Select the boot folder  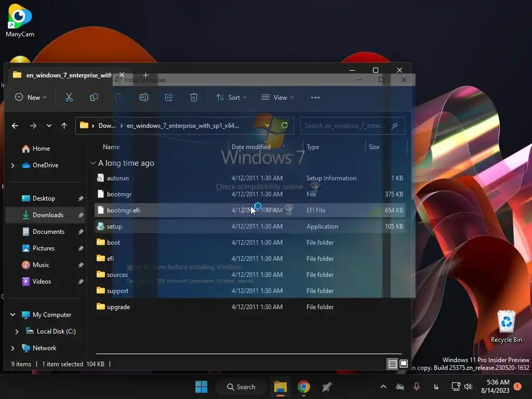250,243
